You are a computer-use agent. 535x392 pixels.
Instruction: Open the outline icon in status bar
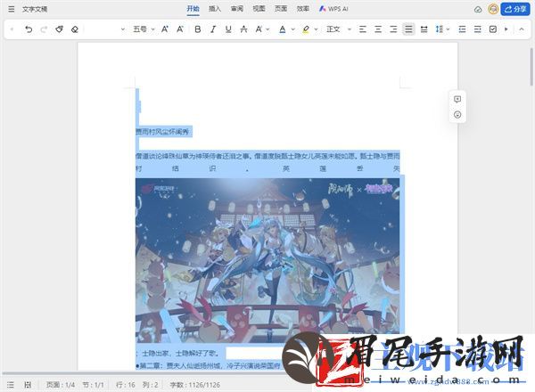[x=11, y=385]
